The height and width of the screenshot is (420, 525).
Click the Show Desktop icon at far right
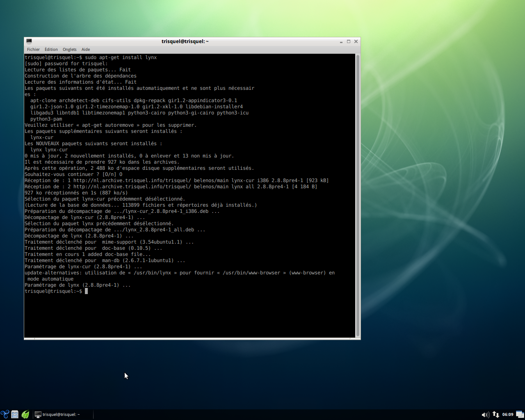tap(520, 414)
